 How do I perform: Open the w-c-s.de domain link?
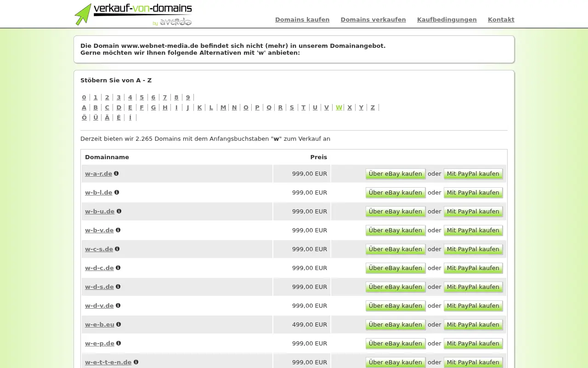[99, 249]
